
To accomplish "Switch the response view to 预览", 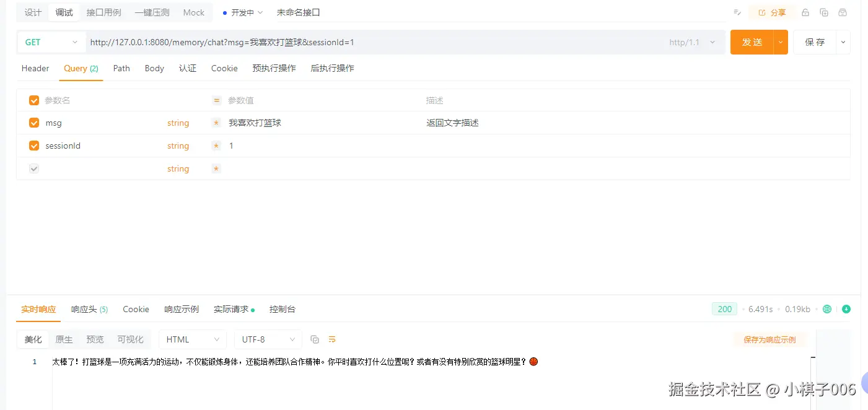I will pyautogui.click(x=95, y=339).
